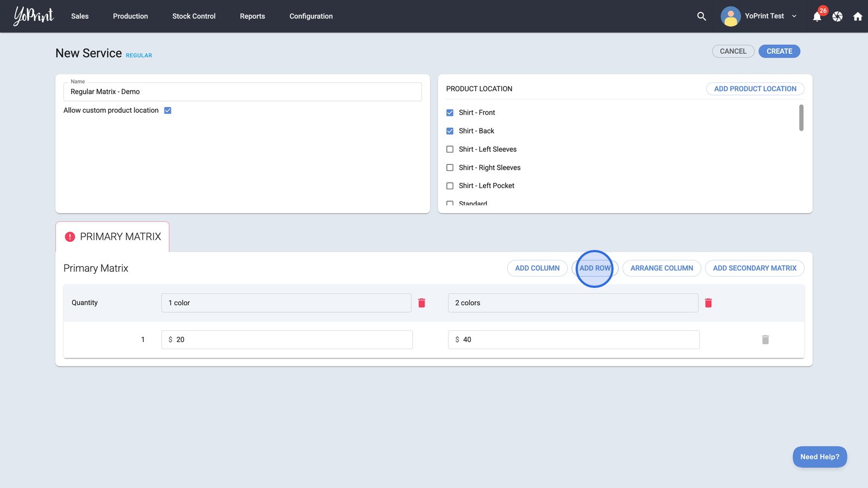Click the YoPrint Test user avatar
The image size is (868, 488).
tap(730, 16)
